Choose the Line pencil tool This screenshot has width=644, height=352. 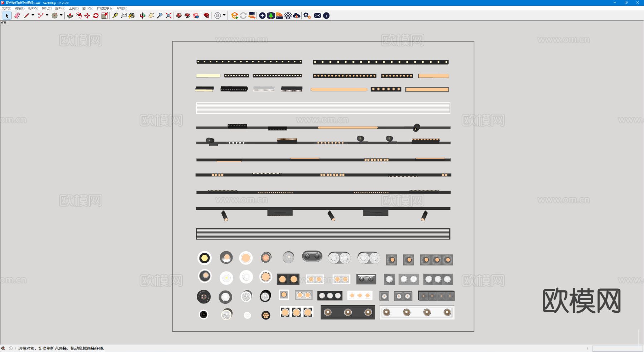tap(26, 16)
